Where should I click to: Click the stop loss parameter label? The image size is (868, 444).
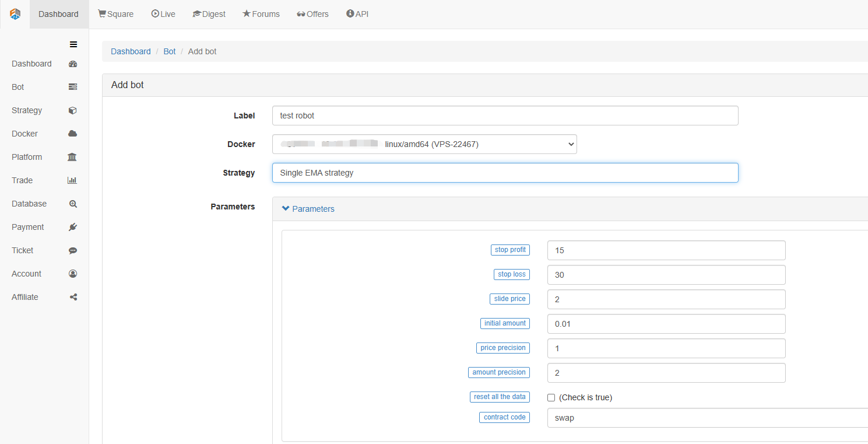(512, 274)
